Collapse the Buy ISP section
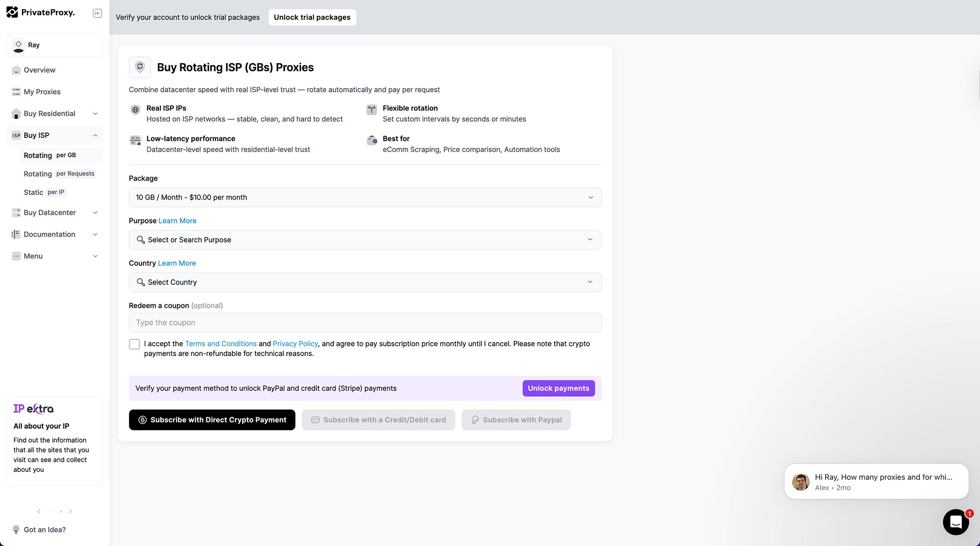 (95, 136)
